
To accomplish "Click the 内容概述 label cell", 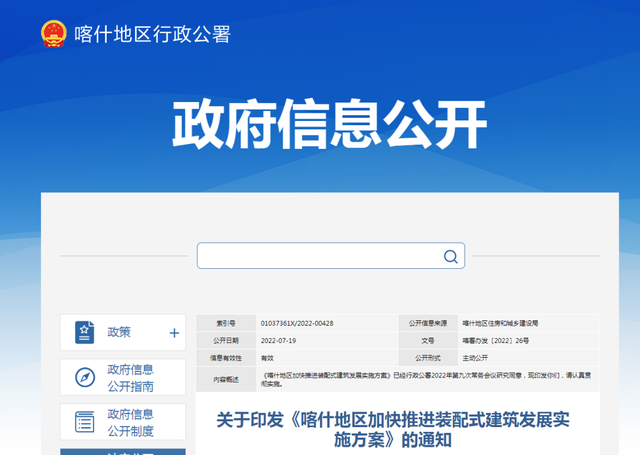I will coord(226,380).
